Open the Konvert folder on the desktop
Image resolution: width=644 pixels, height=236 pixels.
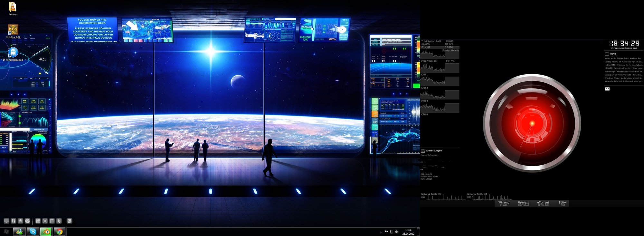click(13, 8)
